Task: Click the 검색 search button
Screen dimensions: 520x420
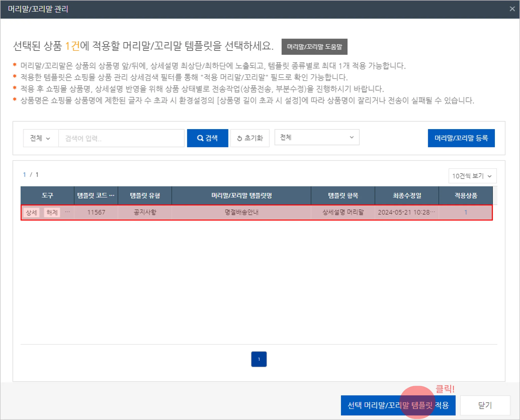Action: [x=207, y=138]
